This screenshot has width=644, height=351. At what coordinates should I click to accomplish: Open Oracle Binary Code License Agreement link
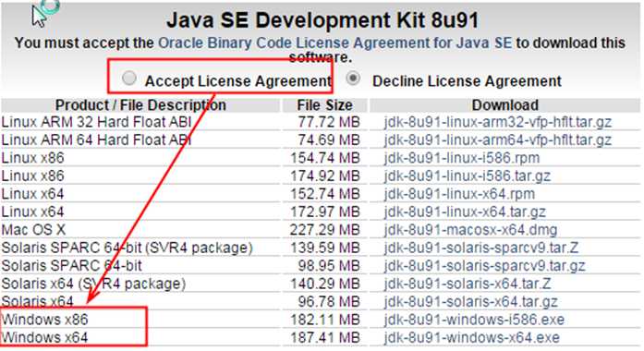tap(334, 42)
